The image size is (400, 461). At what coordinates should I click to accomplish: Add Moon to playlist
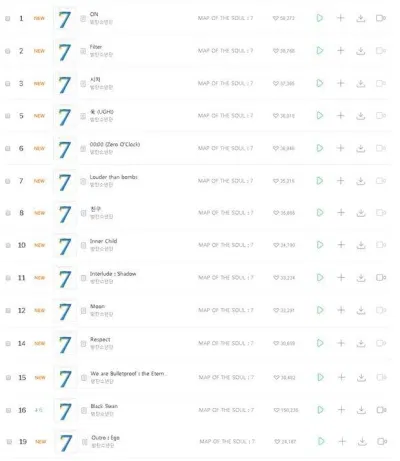click(x=341, y=310)
